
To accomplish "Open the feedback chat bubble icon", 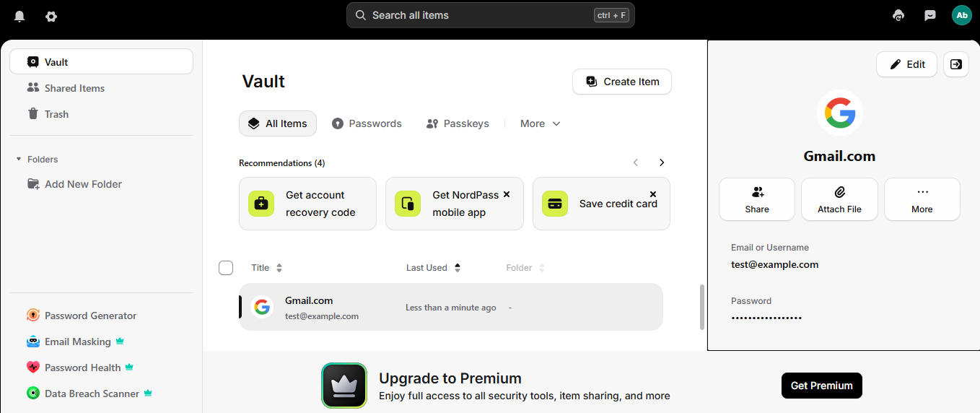I will pos(930,15).
